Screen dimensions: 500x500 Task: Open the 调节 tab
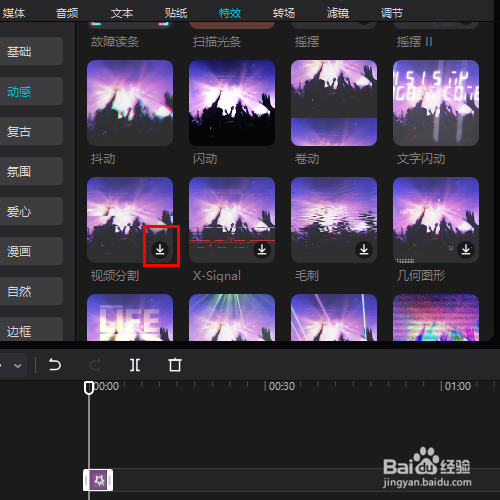point(392,13)
